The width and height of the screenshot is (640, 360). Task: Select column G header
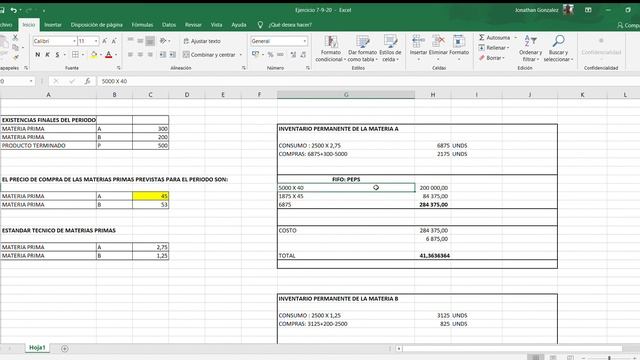click(x=346, y=95)
